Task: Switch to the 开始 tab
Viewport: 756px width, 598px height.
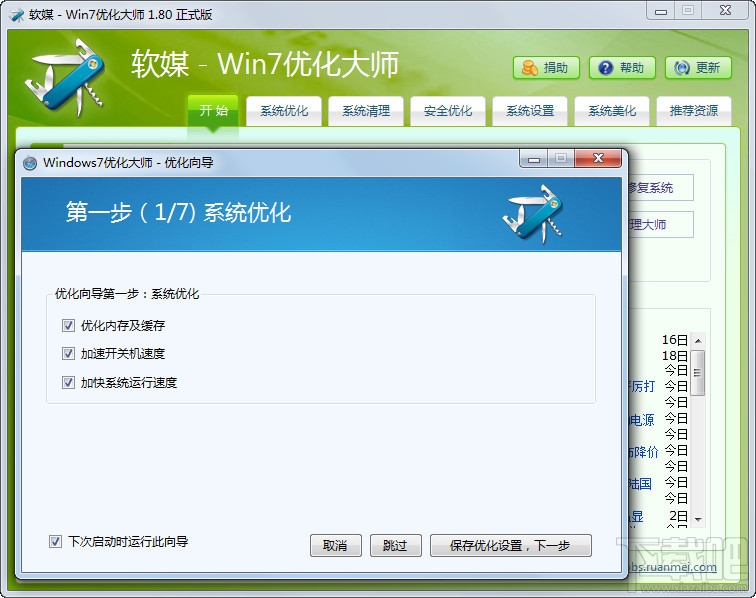Action: pos(213,110)
